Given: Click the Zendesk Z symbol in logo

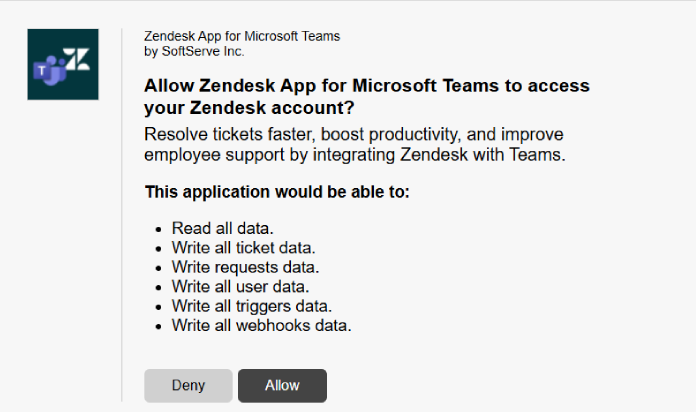Looking at the screenshot, I should point(77,59).
